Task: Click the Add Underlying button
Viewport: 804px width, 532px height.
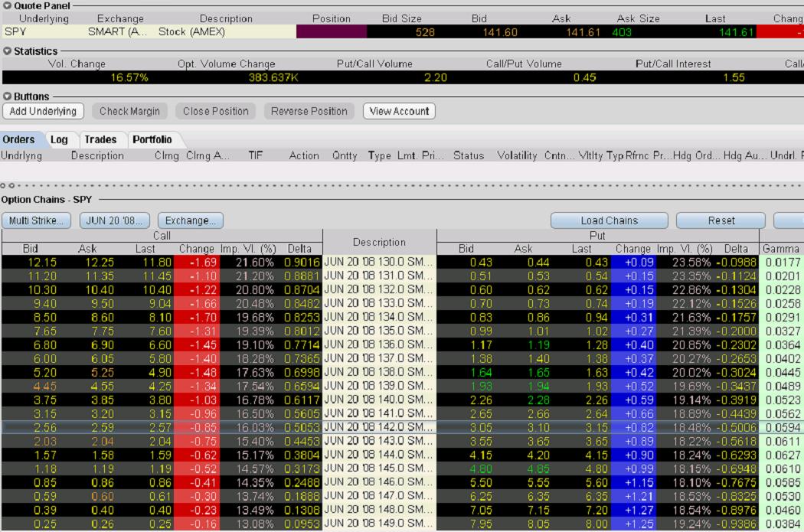Action: point(43,111)
